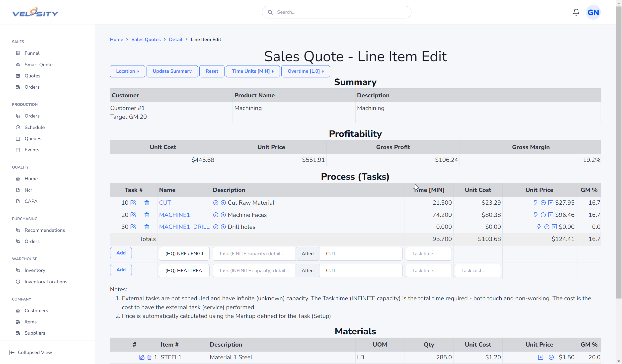622x364 pixels.
Task: Click Update Summary button
Action: (172, 71)
